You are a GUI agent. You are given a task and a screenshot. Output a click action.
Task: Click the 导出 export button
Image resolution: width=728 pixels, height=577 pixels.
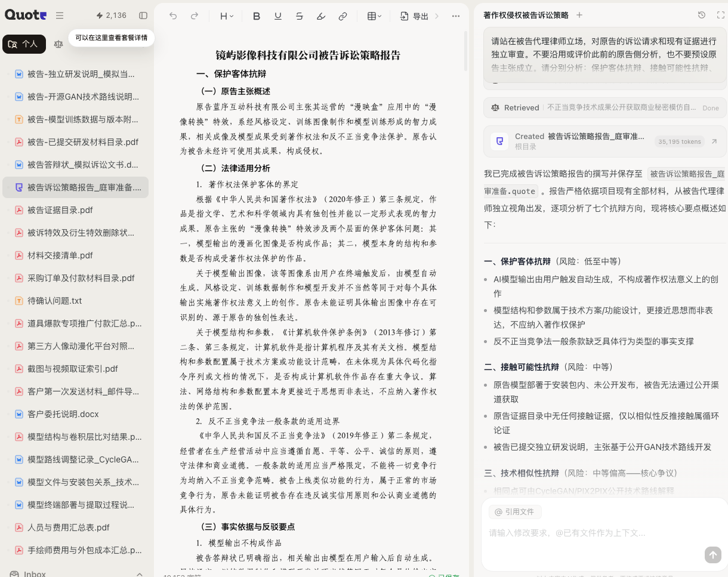(415, 16)
